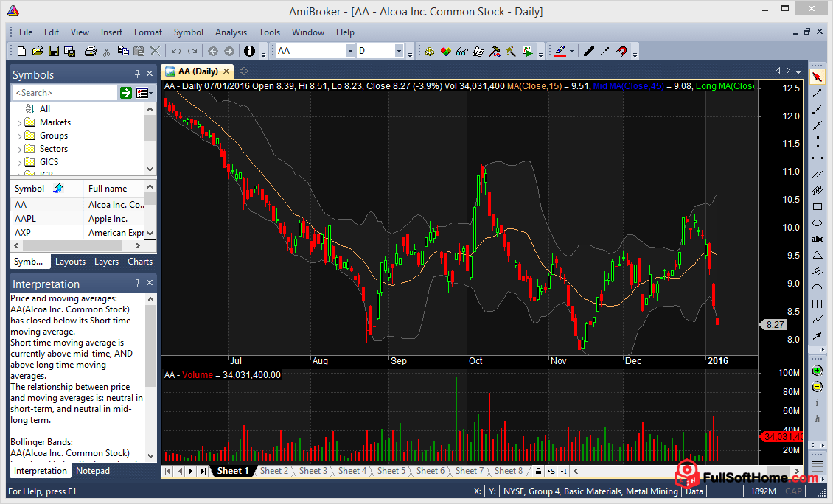Screen dimensions: 833x504
Task: Click the symbol list horizontal scrollbar
Action: tap(77, 246)
